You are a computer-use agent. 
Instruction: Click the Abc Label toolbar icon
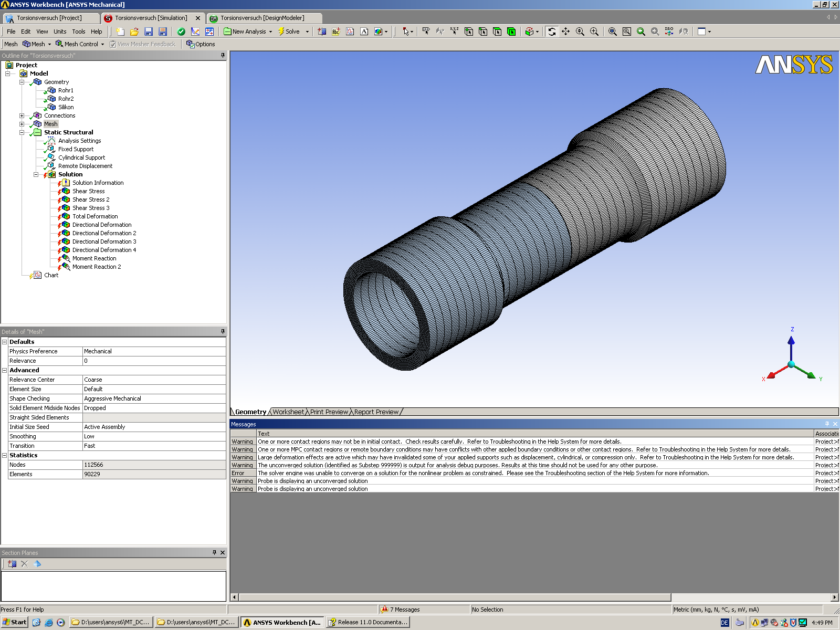coord(336,31)
